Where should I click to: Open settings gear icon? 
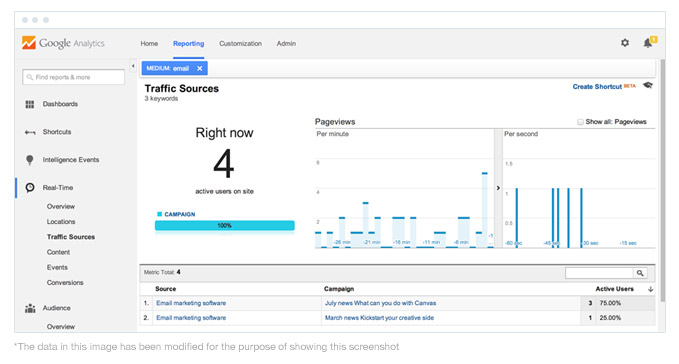(624, 43)
